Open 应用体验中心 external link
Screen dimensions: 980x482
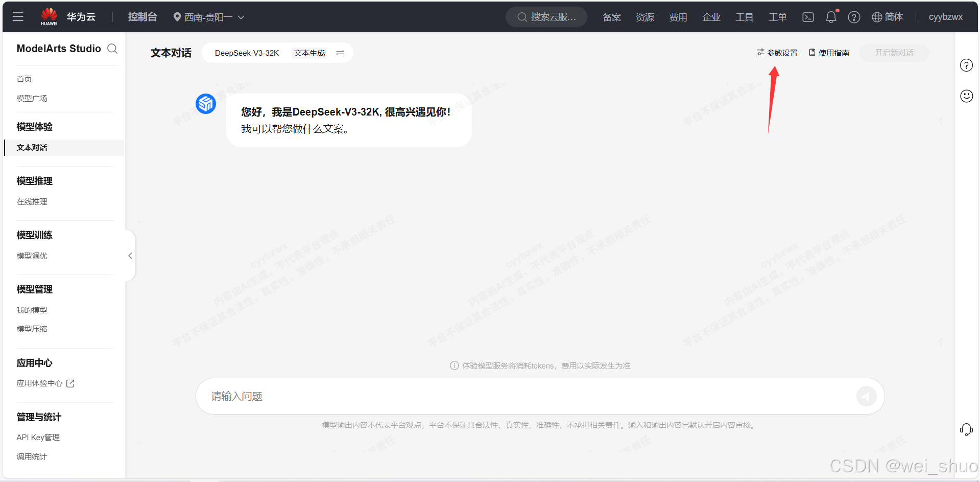45,383
